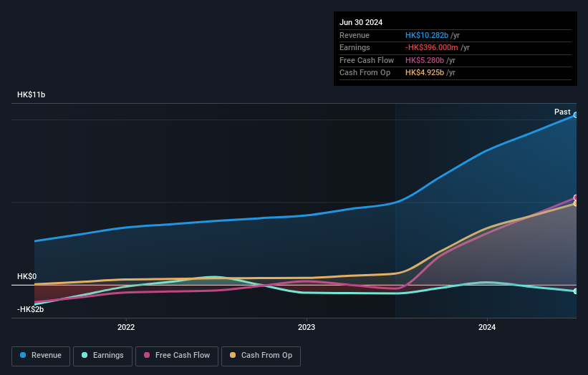Toggle the Earnings legend button
The width and height of the screenshot is (588, 375).
[x=102, y=356]
